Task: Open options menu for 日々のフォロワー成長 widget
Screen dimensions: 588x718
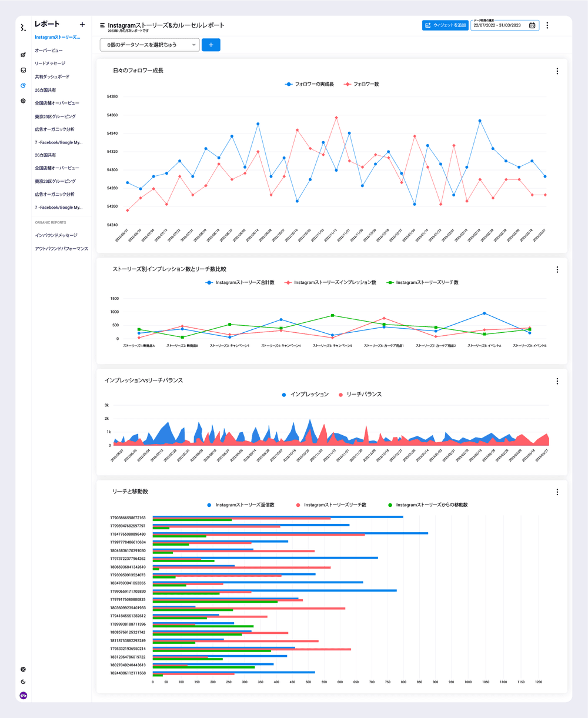Action: [557, 71]
